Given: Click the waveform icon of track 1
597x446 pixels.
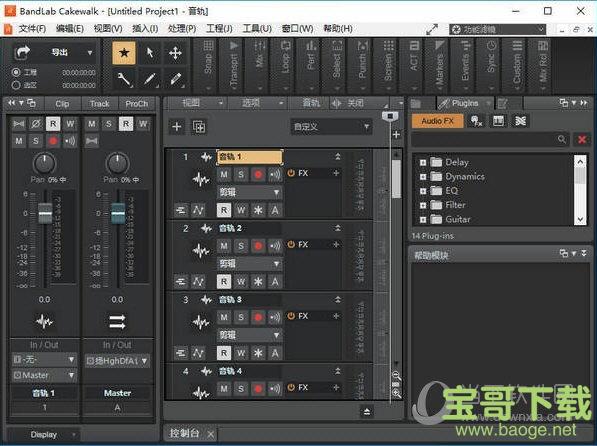Looking at the screenshot, I should 201,179.
